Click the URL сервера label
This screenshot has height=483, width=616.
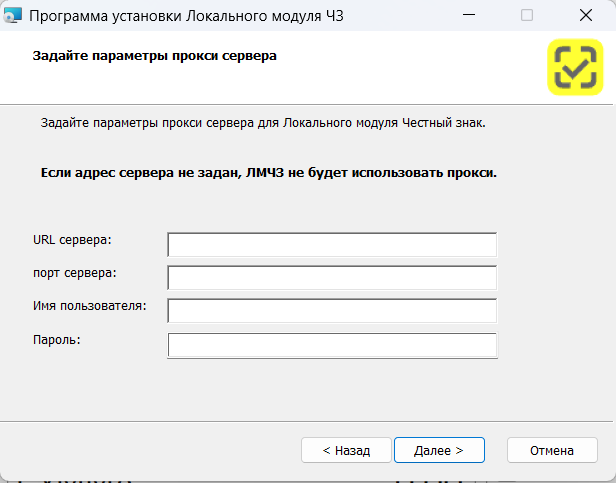point(72,240)
